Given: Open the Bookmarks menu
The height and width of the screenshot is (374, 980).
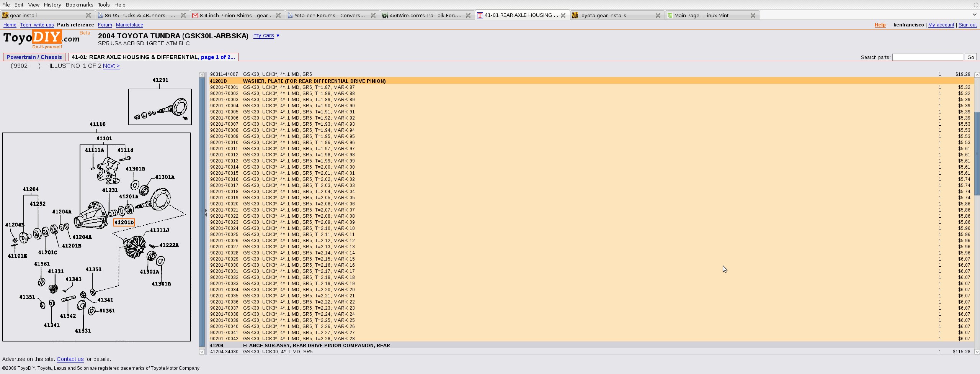Looking at the screenshot, I should 79,5.
